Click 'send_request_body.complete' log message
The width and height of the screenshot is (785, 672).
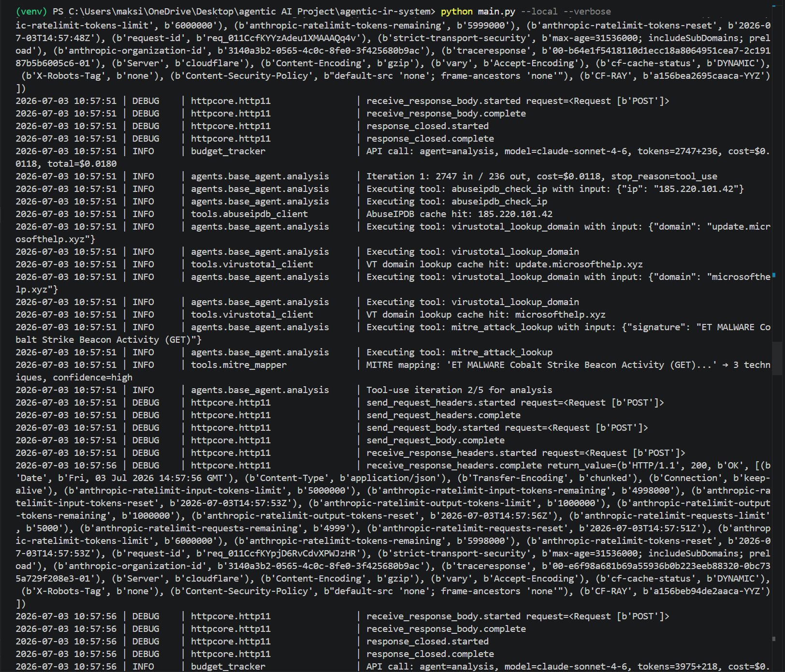tap(436, 440)
